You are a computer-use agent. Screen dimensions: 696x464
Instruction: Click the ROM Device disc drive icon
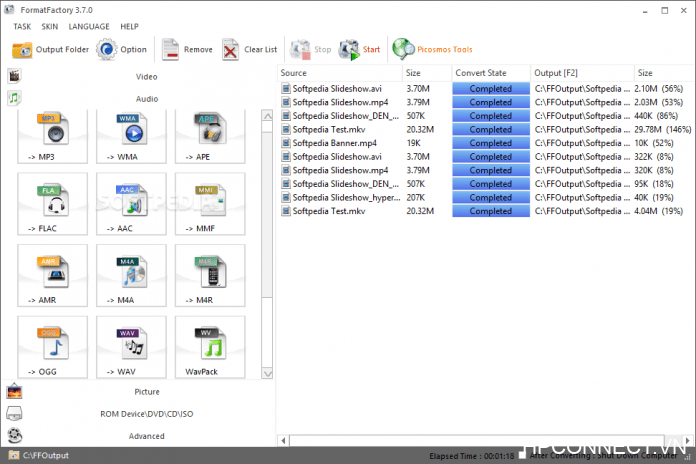click(x=14, y=413)
